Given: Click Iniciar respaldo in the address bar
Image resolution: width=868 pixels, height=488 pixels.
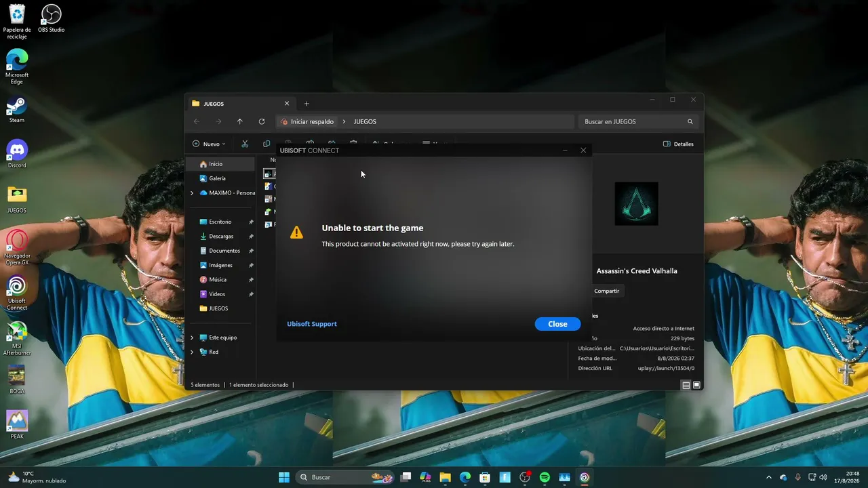Looking at the screenshot, I should [312, 122].
